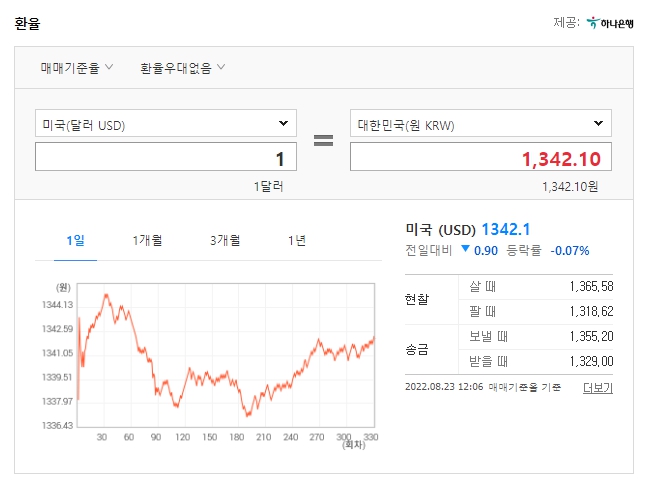Open the 환율우대없음 dropdown
652x486 pixels.
click(182, 67)
